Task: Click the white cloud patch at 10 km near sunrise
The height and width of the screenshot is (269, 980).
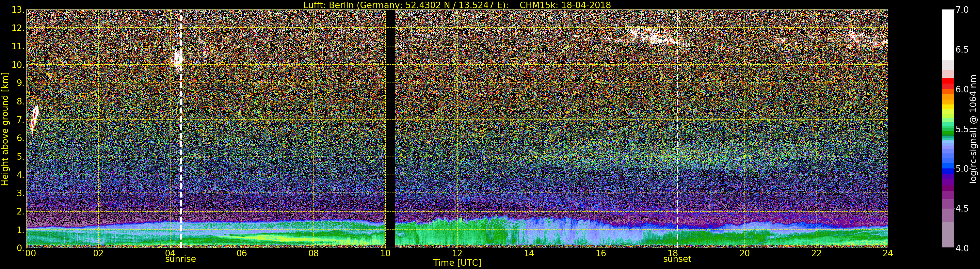Action: (177, 59)
